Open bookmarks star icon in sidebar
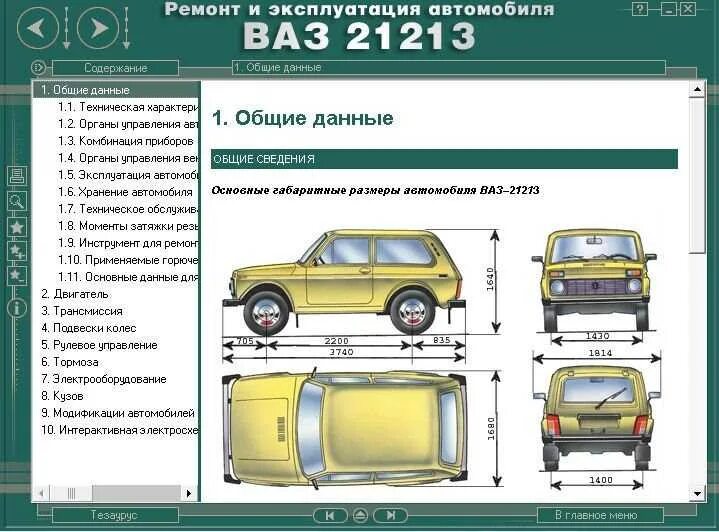This screenshot has height=532, width=719. [17, 227]
